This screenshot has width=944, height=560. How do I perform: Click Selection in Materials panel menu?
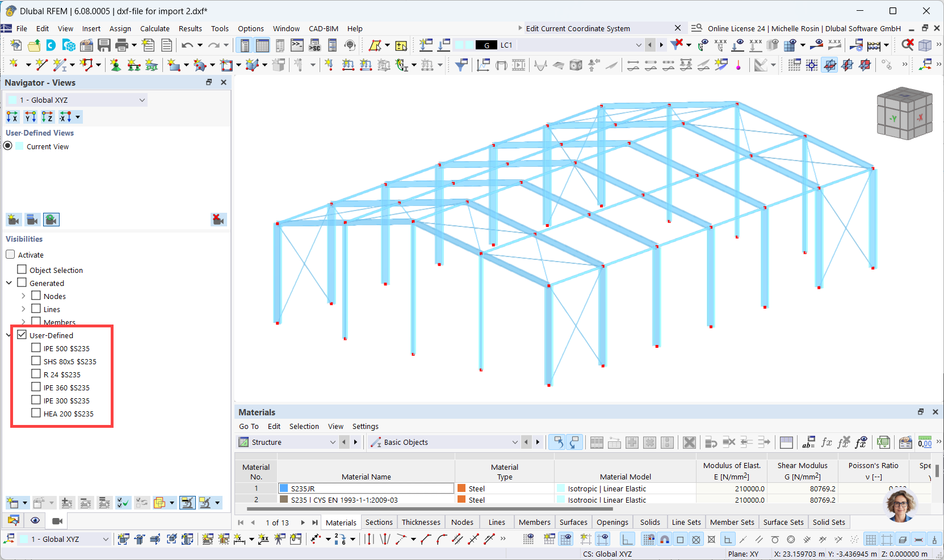pyautogui.click(x=304, y=426)
